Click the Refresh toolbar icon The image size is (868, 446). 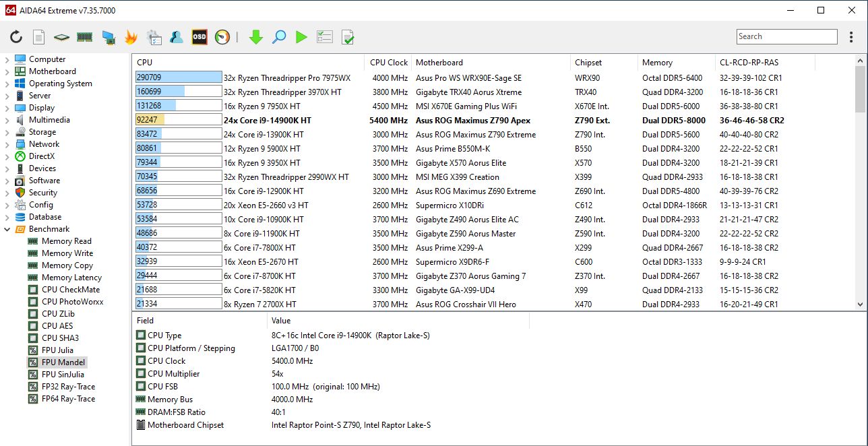[16, 37]
